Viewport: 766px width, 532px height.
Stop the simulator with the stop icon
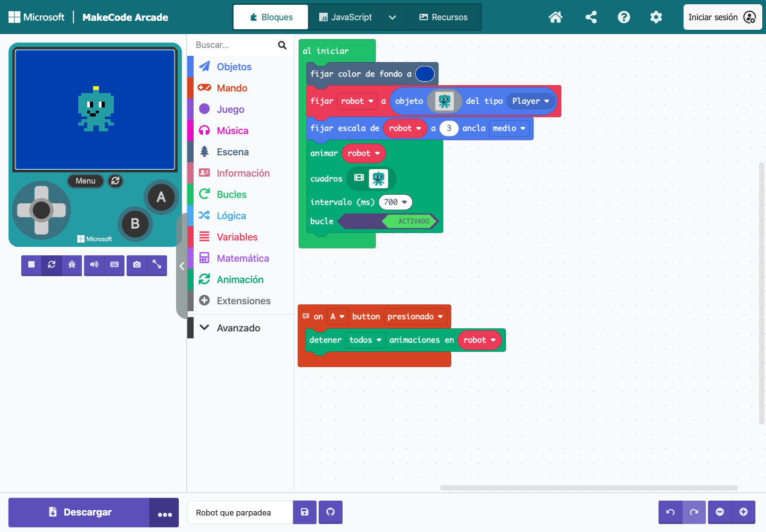[31, 264]
